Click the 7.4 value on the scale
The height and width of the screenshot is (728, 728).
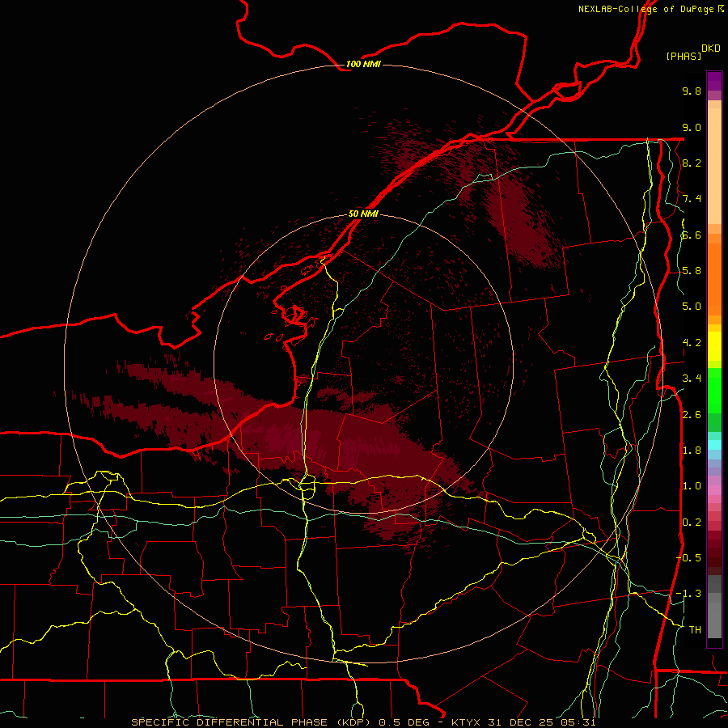click(x=692, y=199)
